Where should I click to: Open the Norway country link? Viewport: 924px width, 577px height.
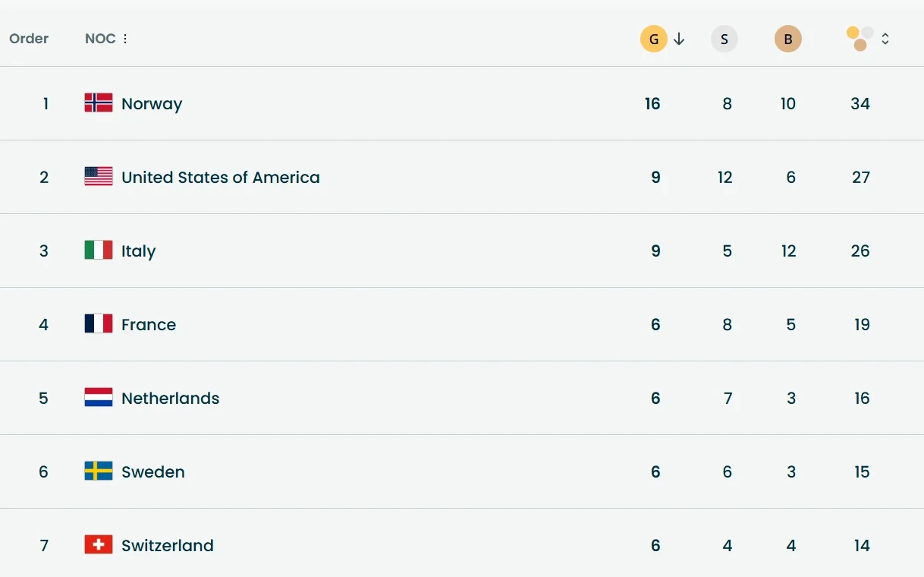point(152,104)
